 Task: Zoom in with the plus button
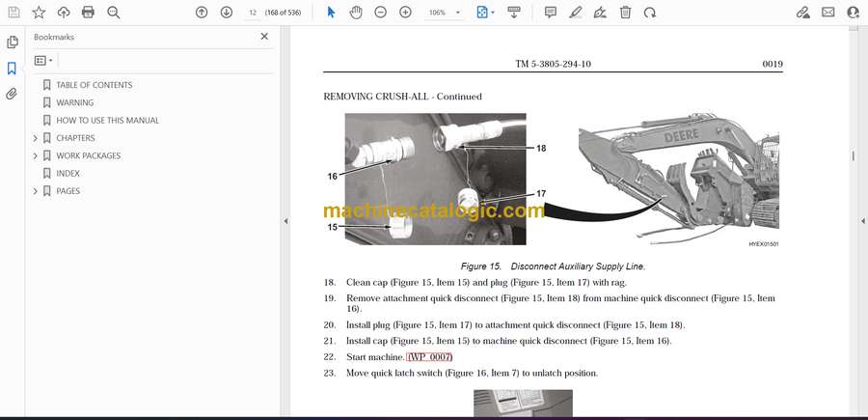coord(405,13)
